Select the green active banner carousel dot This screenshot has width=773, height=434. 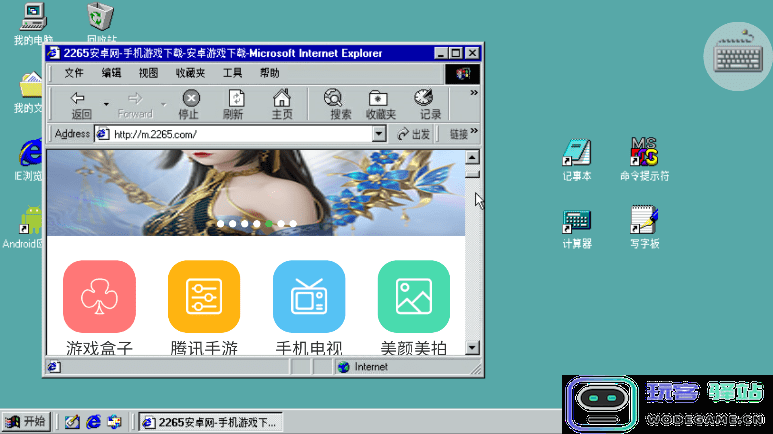coord(269,223)
